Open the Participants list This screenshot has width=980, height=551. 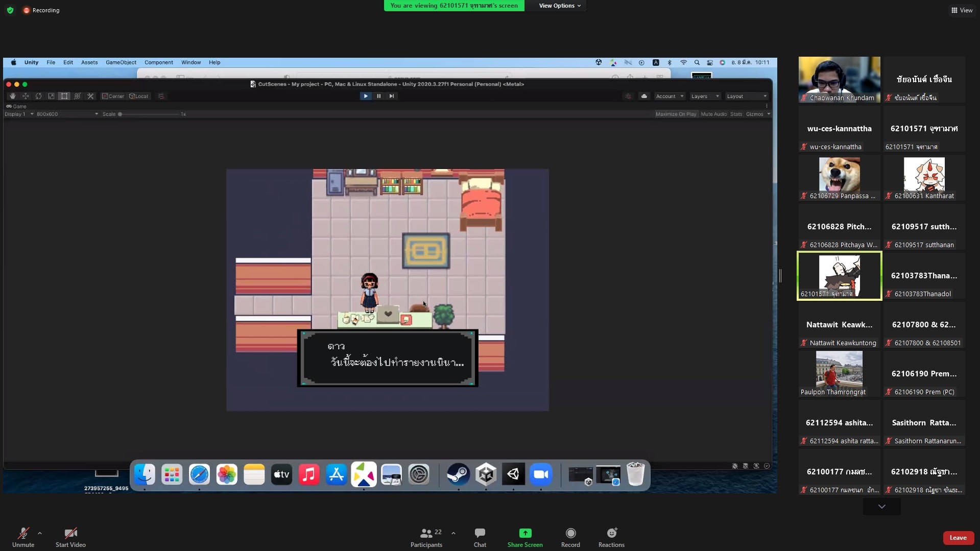(426, 533)
